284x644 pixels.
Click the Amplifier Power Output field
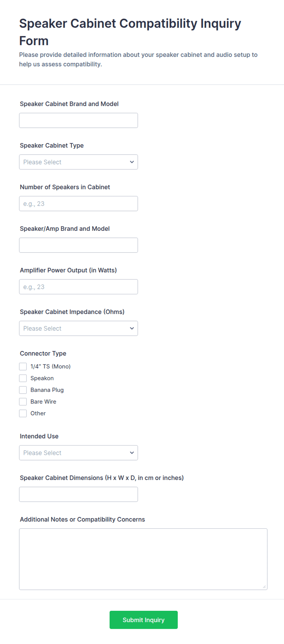(78, 287)
